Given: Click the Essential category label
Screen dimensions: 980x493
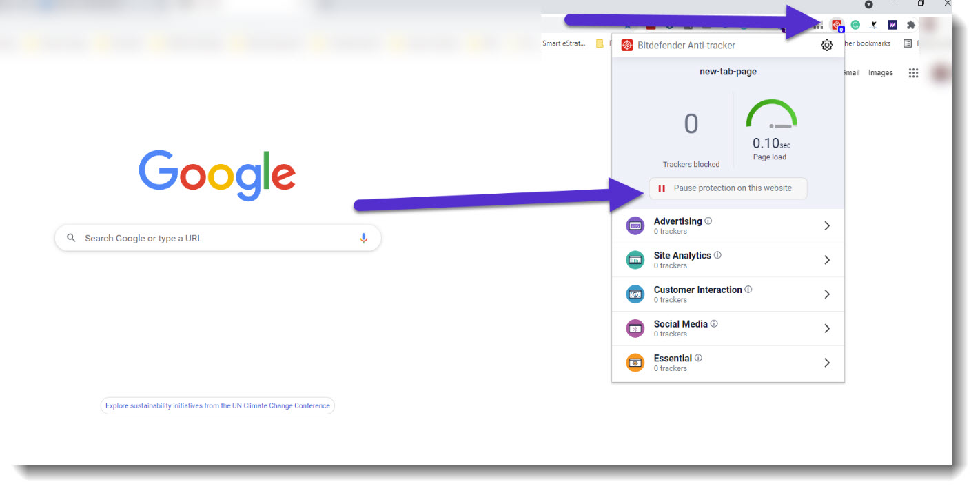Looking at the screenshot, I should click(673, 358).
